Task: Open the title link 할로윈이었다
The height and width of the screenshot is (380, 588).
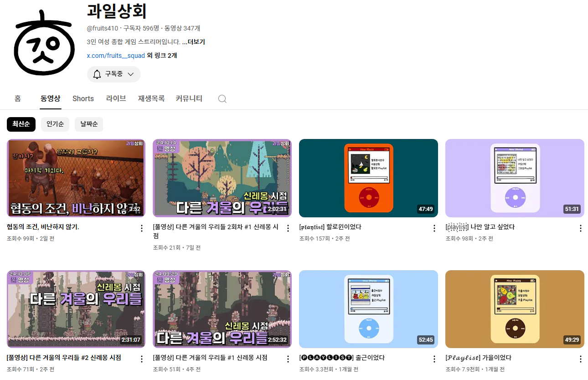Action: click(x=330, y=227)
